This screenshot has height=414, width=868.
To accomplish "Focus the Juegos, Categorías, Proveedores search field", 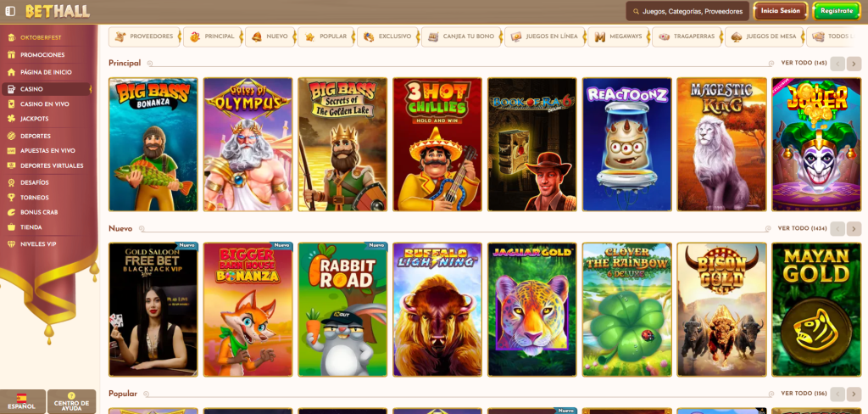I will point(692,12).
